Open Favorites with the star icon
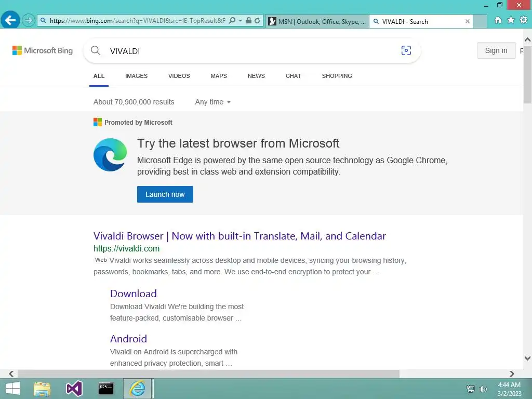The width and height of the screenshot is (532, 399). [511, 20]
